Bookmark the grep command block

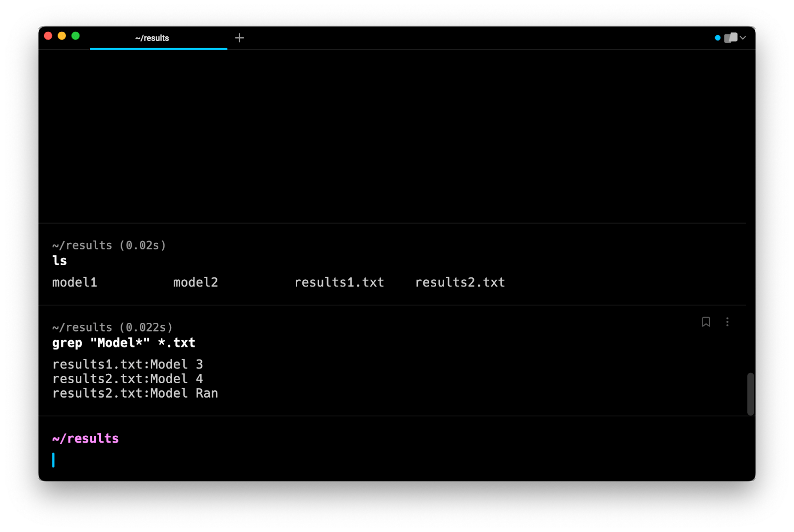click(706, 322)
